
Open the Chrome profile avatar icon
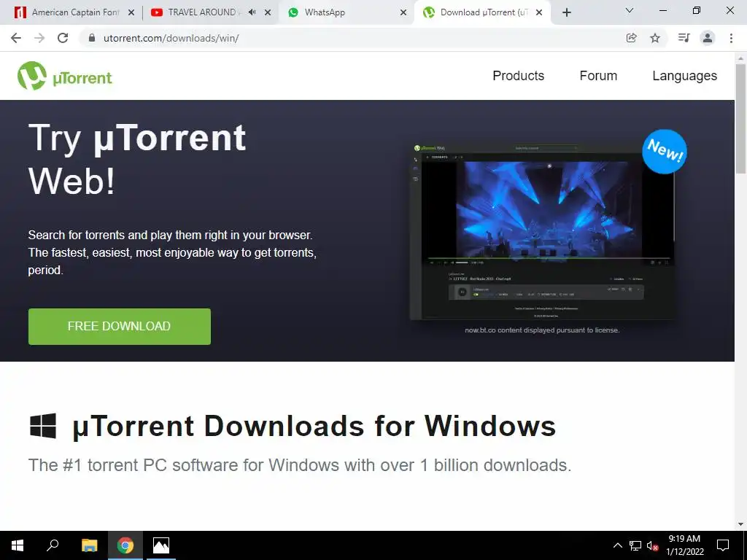(708, 38)
